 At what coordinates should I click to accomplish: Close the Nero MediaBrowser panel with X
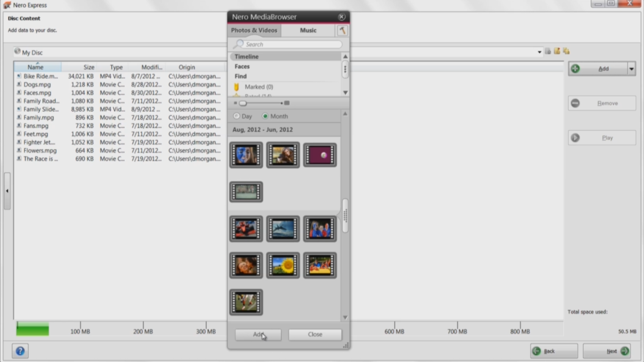pos(341,17)
